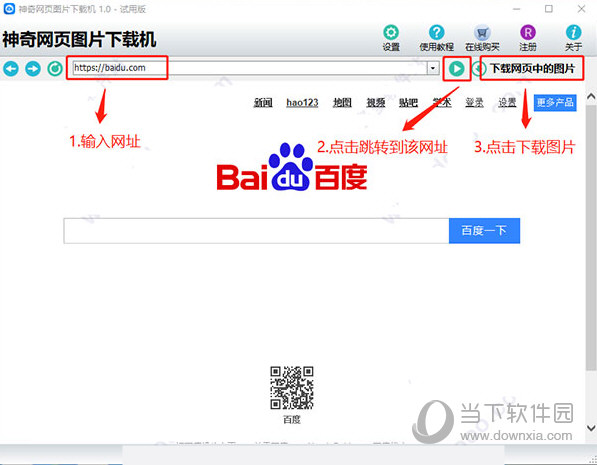Image resolution: width=597 pixels, height=465 pixels.
Task: Click the 登录 login link
Action: [x=474, y=102]
